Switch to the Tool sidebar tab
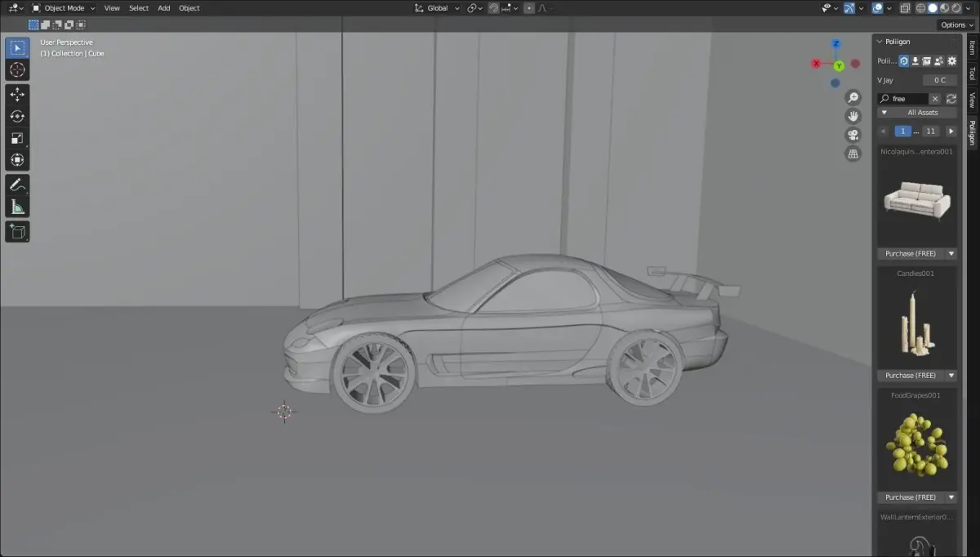Image resolution: width=980 pixels, height=557 pixels. [x=972, y=74]
